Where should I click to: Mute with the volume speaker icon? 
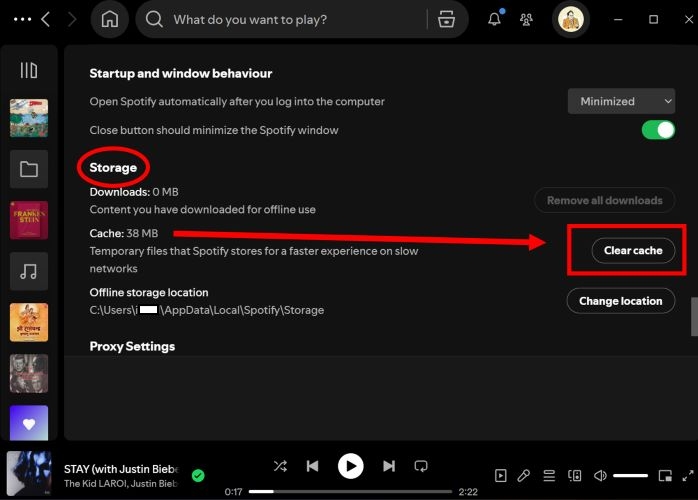tap(600, 476)
